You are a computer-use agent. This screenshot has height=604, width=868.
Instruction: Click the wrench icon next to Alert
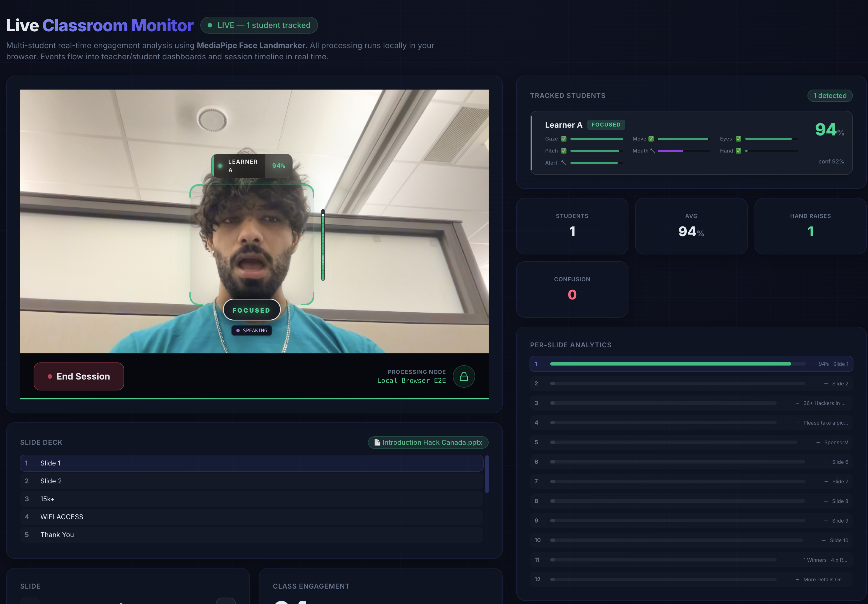pos(563,163)
